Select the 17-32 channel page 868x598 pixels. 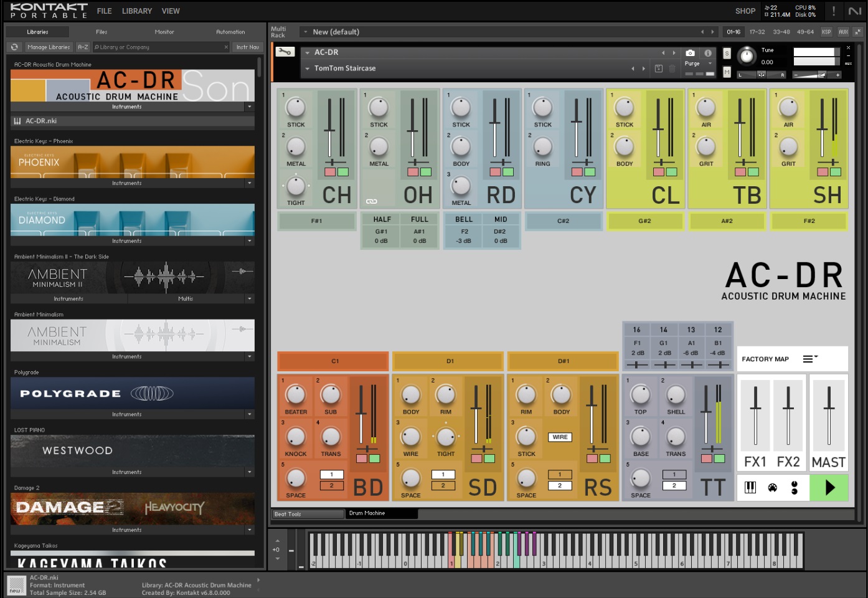tap(757, 32)
